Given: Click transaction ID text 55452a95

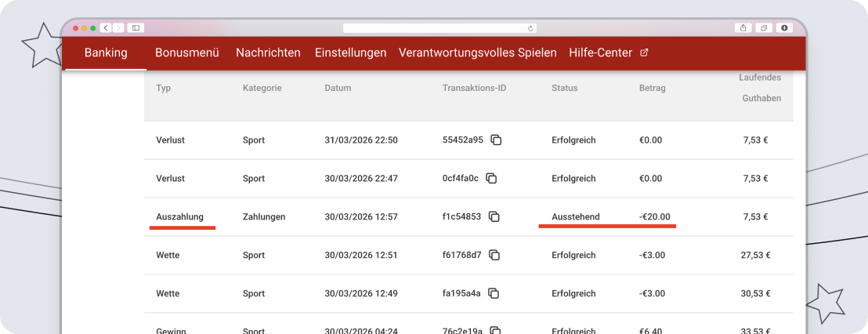Looking at the screenshot, I should (463, 140).
